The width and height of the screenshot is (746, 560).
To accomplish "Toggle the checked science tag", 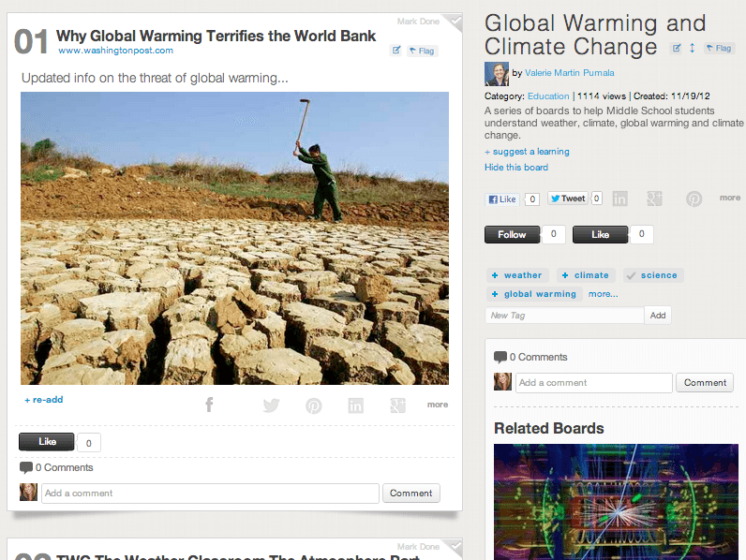I will pos(653,275).
